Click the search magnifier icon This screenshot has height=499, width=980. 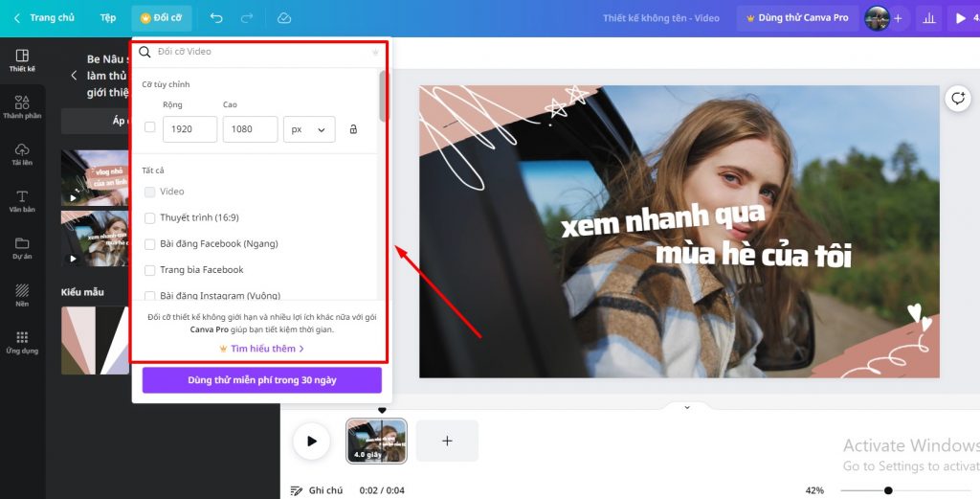tap(145, 52)
